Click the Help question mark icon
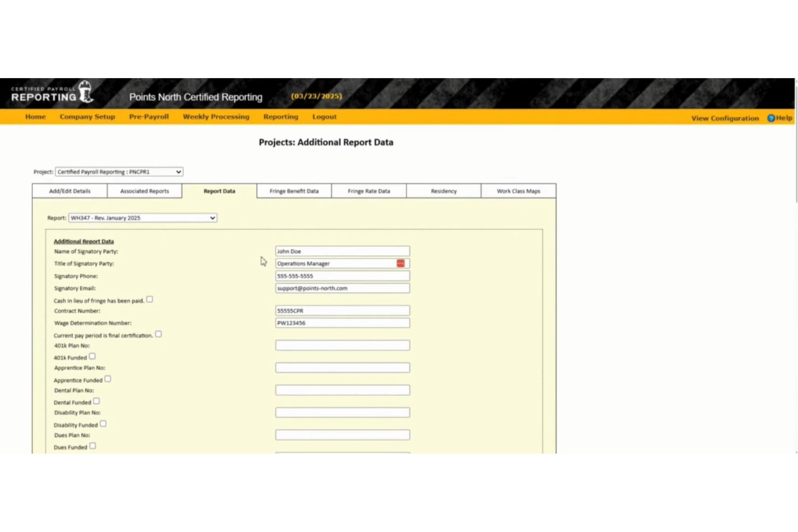798x532 pixels. click(x=771, y=118)
